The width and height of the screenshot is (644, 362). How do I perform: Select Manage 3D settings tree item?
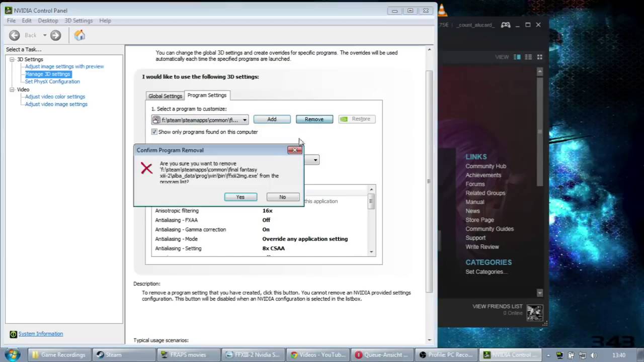48,74
